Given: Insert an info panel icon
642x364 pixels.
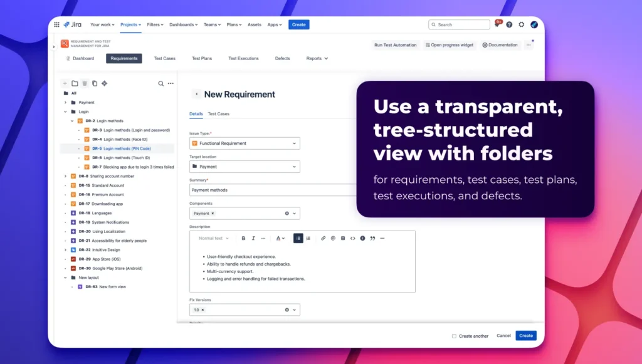Looking at the screenshot, I should pyautogui.click(x=362, y=238).
